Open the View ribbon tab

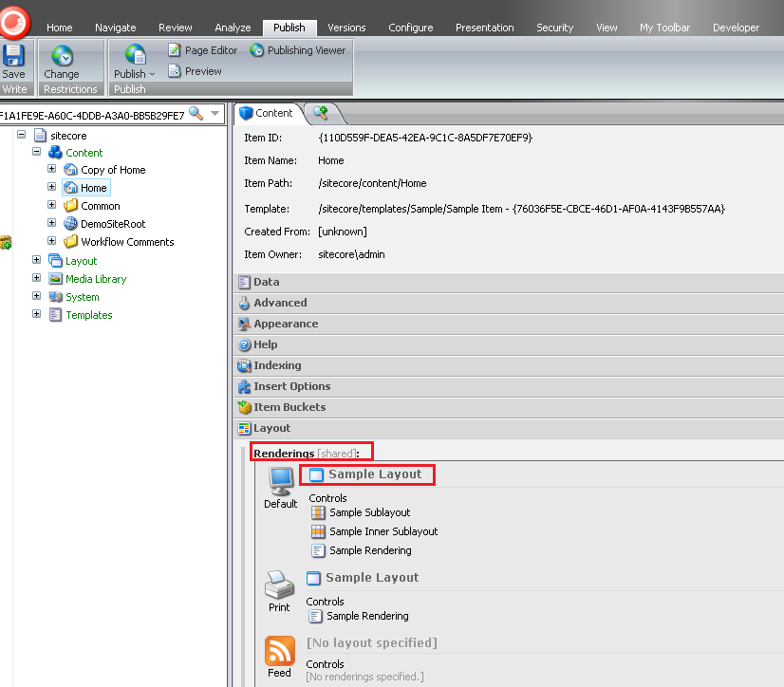(607, 28)
